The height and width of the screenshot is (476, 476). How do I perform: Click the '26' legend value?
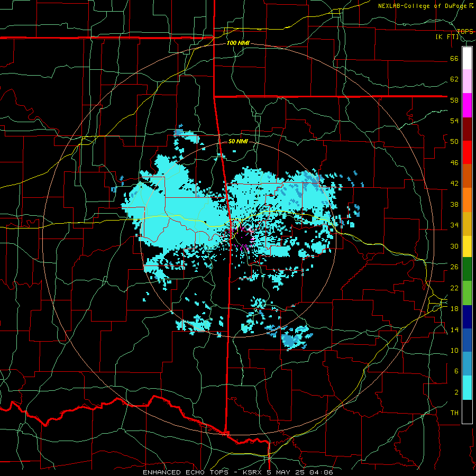[x=454, y=267]
